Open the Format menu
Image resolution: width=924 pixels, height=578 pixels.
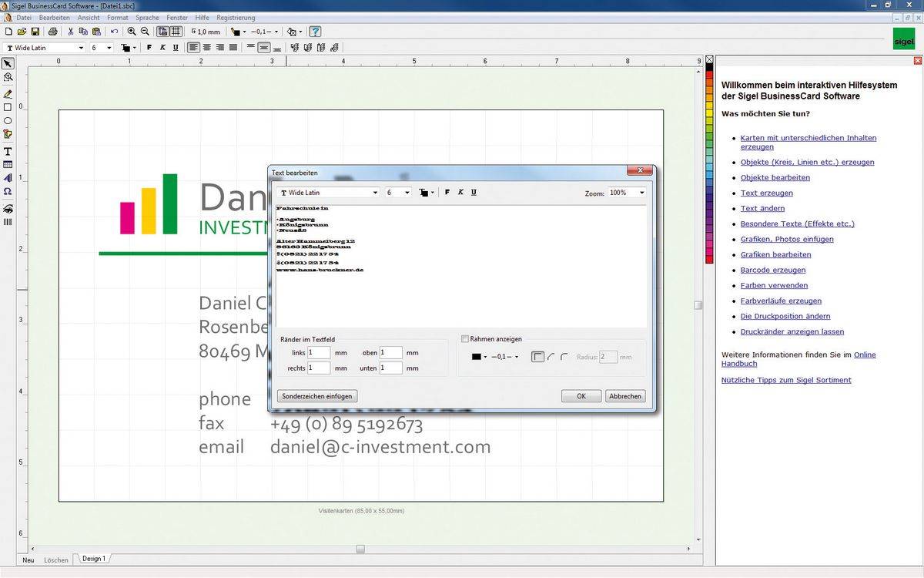(117, 17)
